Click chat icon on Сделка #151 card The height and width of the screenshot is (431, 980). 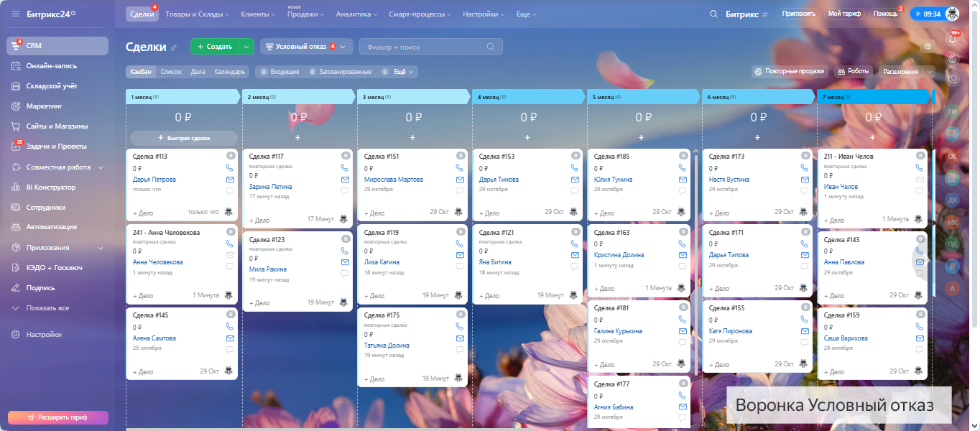pyautogui.click(x=460, y=191)
